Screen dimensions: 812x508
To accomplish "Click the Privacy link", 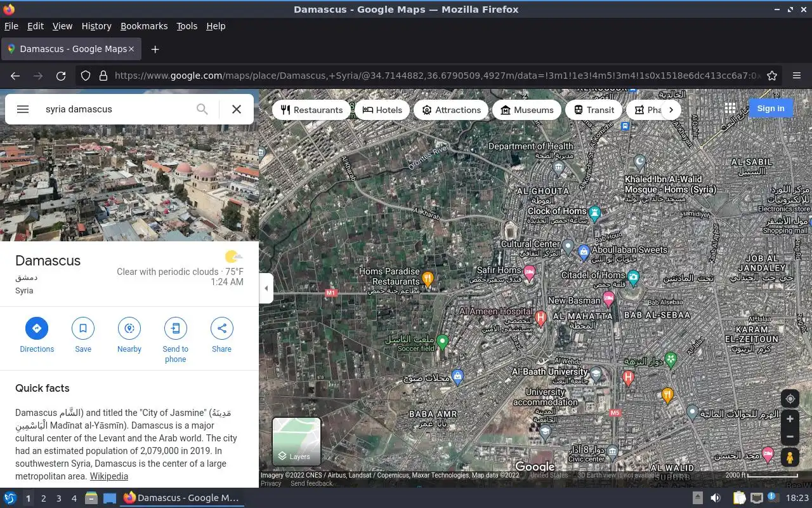I will pyautogui.click(x=271, y=483).
